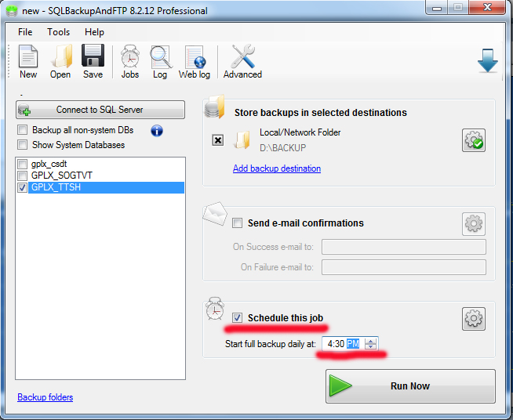This screenshot has height=420, width=513.
Task: Enable Send e-mail confirmations
Action: 237,223
